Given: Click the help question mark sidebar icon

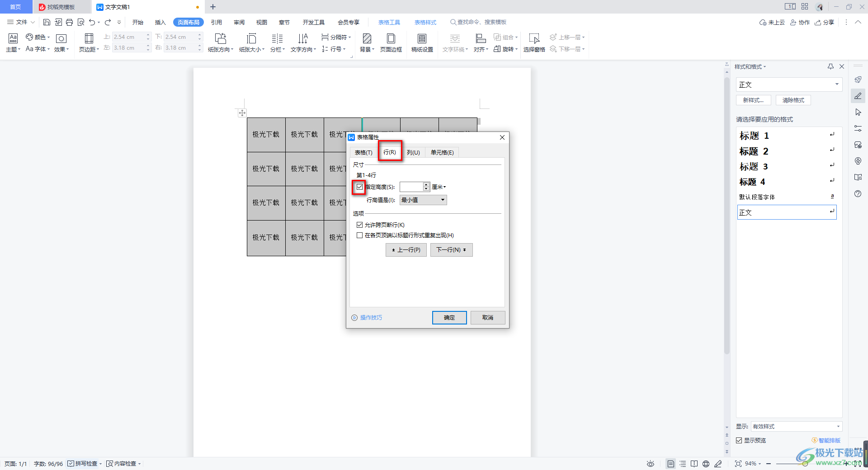Looking at the screenshot, I should click(x=858, y=193).
